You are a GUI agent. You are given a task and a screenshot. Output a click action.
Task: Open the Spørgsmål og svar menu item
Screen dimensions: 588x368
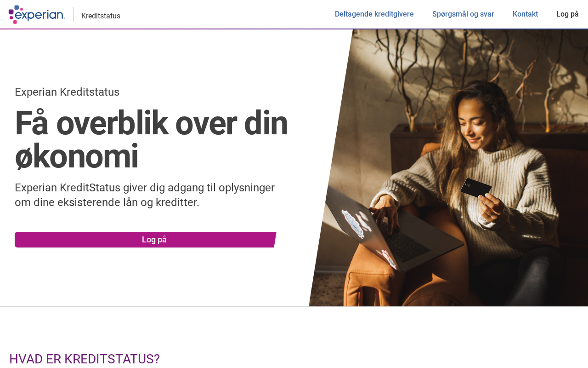[x=463, y=14]
